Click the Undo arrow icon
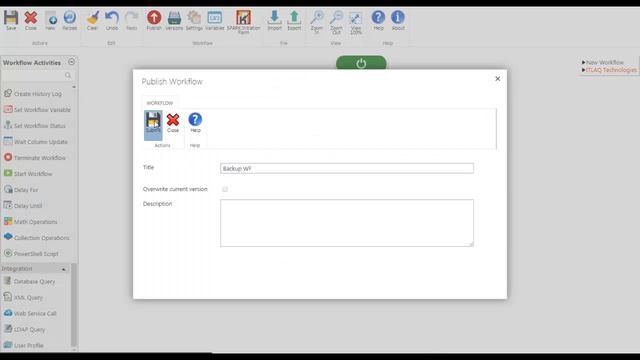Viewport: 640px width, 360px height. tap(112, 20)
